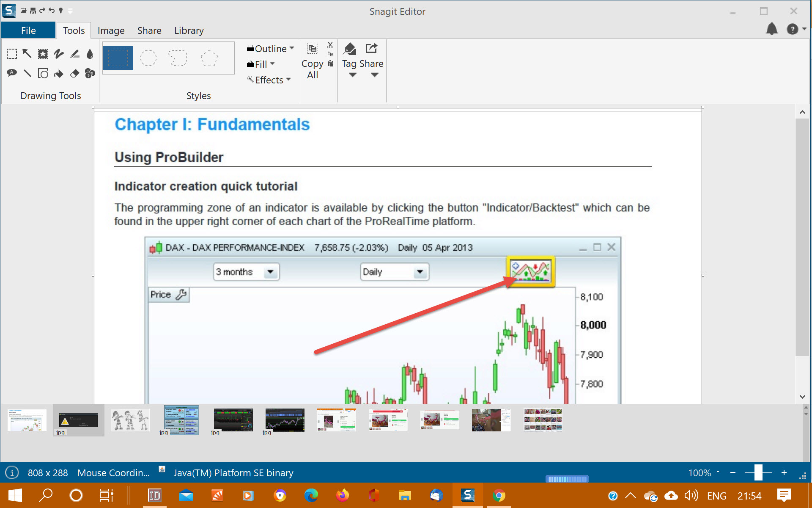
Task: Choose the Pen freehand tool
Action: 59,54
